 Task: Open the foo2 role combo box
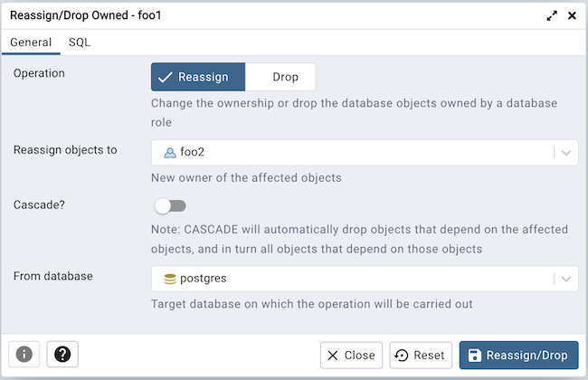pos(353,152)
